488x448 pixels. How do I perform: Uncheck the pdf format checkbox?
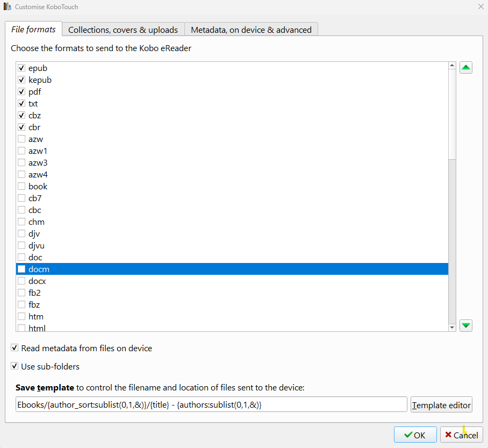pos(21,91)
